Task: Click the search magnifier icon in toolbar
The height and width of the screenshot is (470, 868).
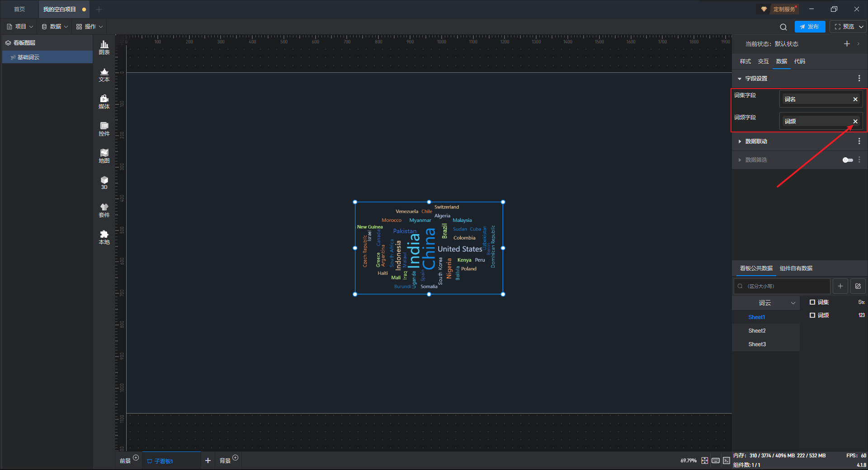Action: (x=783, y=27)
